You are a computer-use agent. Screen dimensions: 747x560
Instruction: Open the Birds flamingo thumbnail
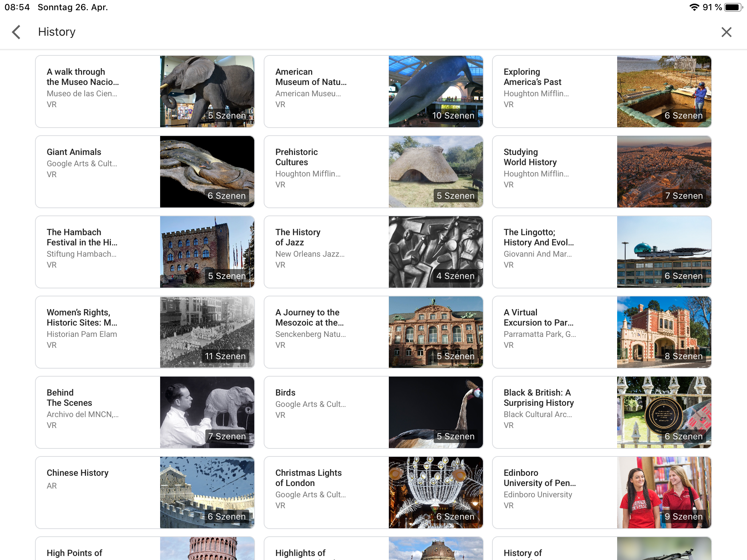[436, 412]
